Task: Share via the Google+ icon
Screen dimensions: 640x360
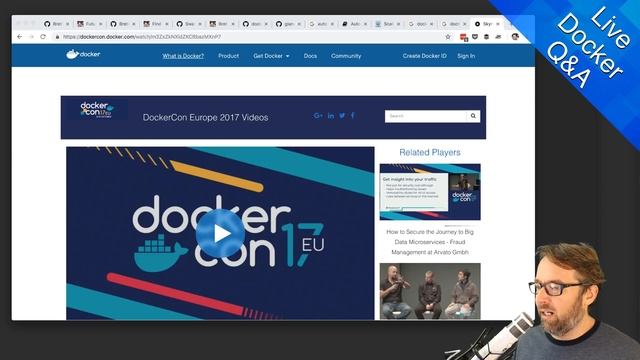Action: coord(318,116)
